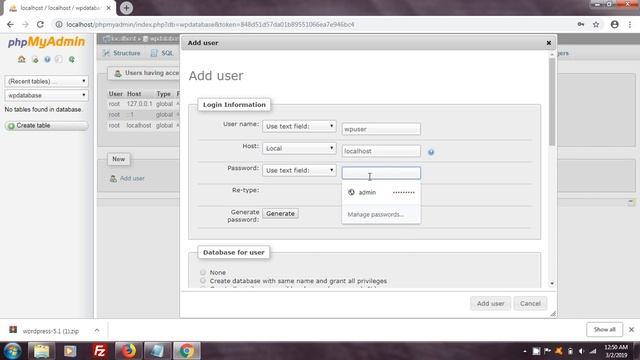Click the dialog vertical scrollbar thumb
This screenshot has width=640, height=360.
pos(552,102)
